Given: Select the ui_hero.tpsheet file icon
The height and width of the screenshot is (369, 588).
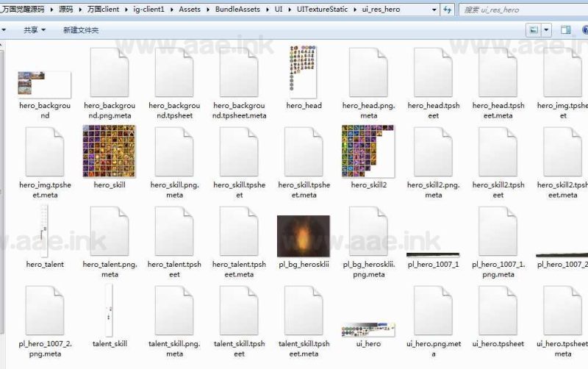Looking at the screenshot, I should point(498,310).
